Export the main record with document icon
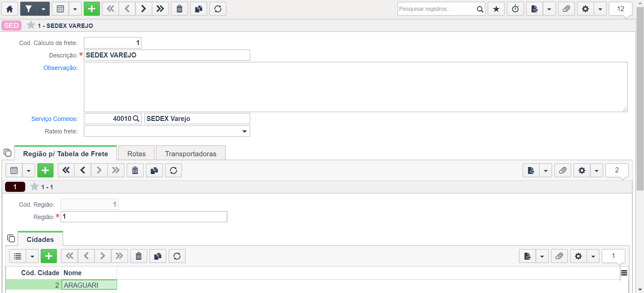 pos(535,9)
